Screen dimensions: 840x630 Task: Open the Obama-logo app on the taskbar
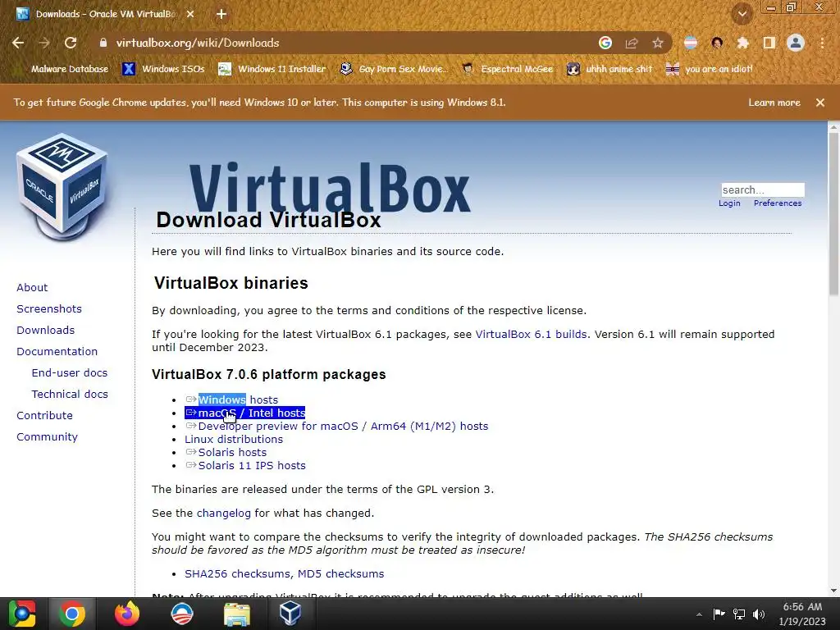tap(182, 614)
